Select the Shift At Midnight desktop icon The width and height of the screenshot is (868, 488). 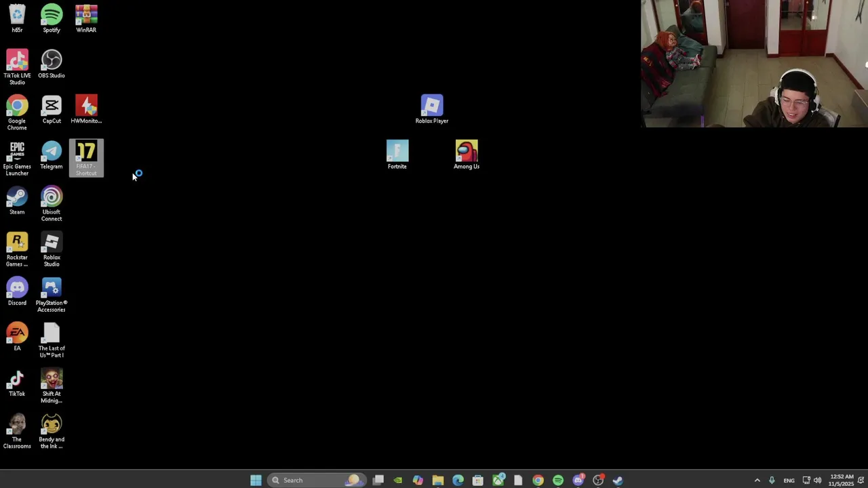(x=52, y=385)
